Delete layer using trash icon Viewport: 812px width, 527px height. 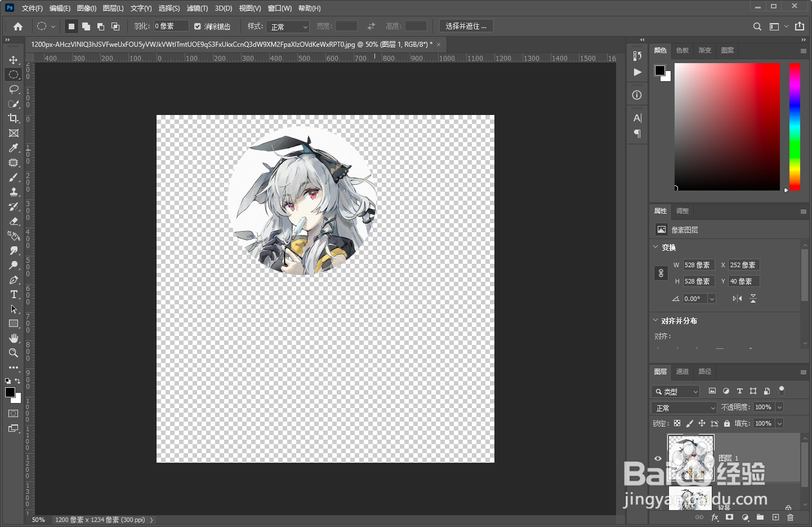791,517
